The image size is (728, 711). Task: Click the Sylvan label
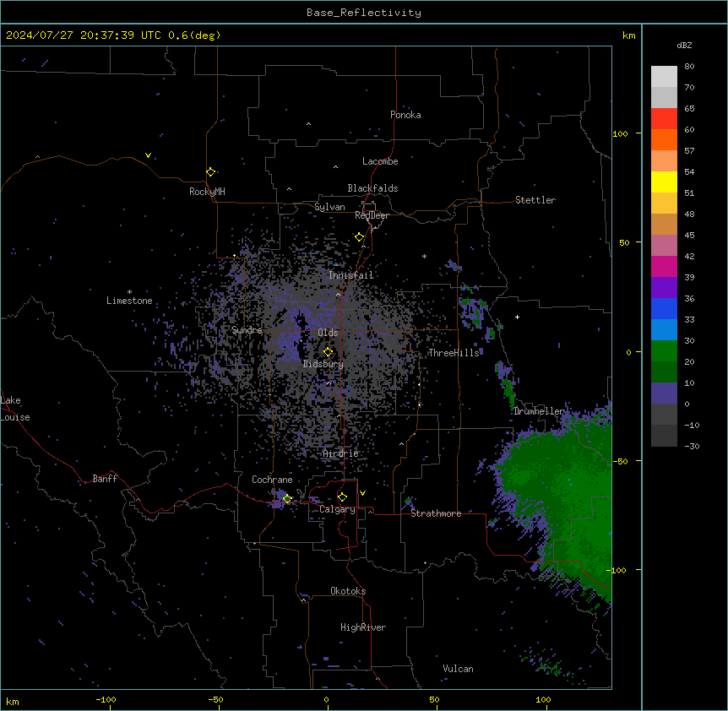(329, 207)
